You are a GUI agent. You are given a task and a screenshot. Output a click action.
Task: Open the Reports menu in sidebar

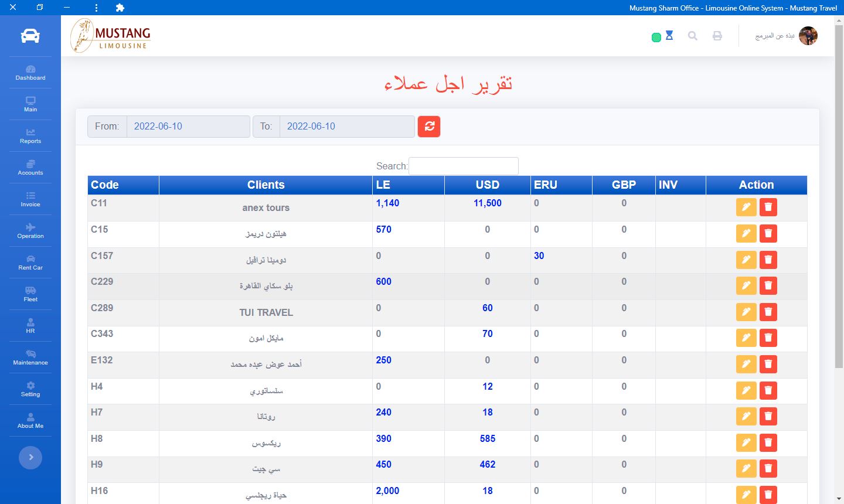[30, 136]
